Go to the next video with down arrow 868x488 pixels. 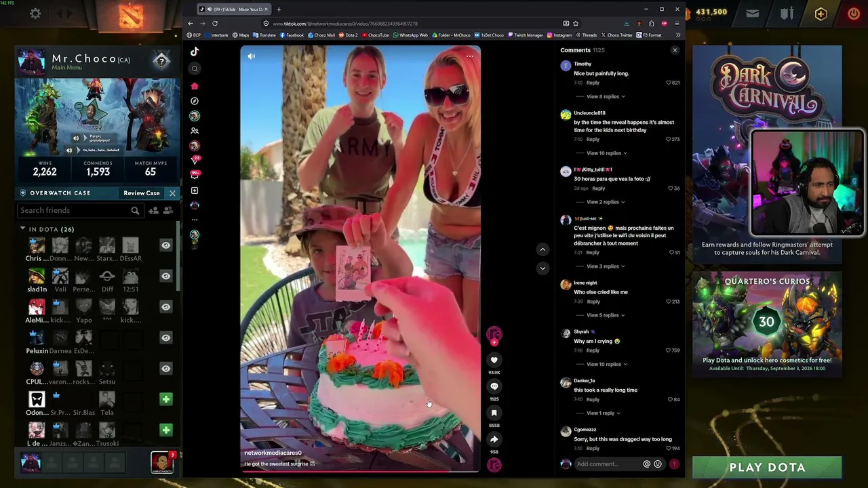[x=542, y=268]
